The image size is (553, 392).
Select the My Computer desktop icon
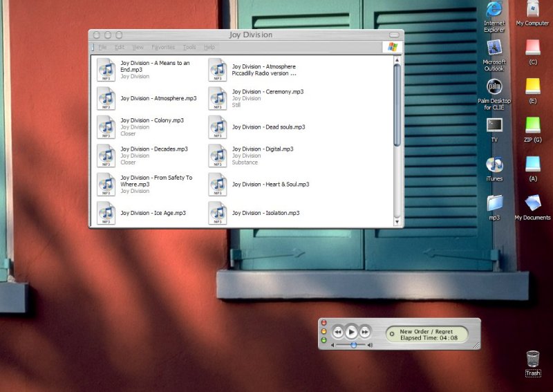pos(532,9)
